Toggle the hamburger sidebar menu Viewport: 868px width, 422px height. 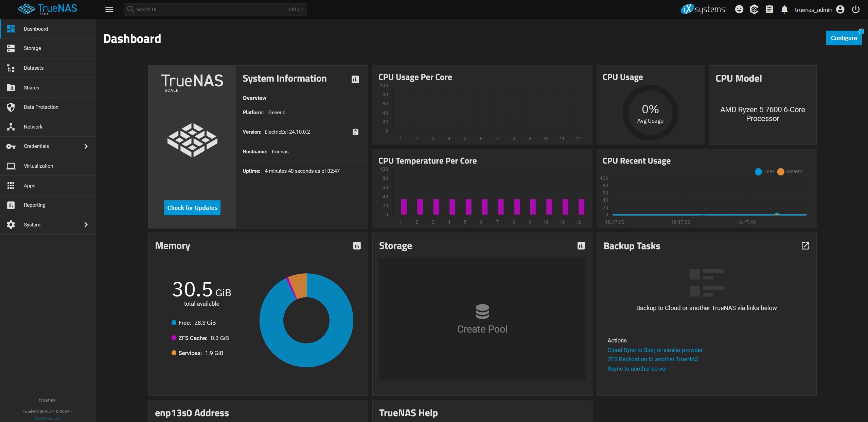pyautogui.click(x=109, y=10)
